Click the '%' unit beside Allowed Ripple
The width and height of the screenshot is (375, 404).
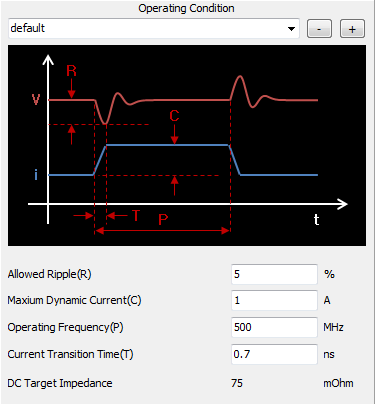click(x=329, y=274)
